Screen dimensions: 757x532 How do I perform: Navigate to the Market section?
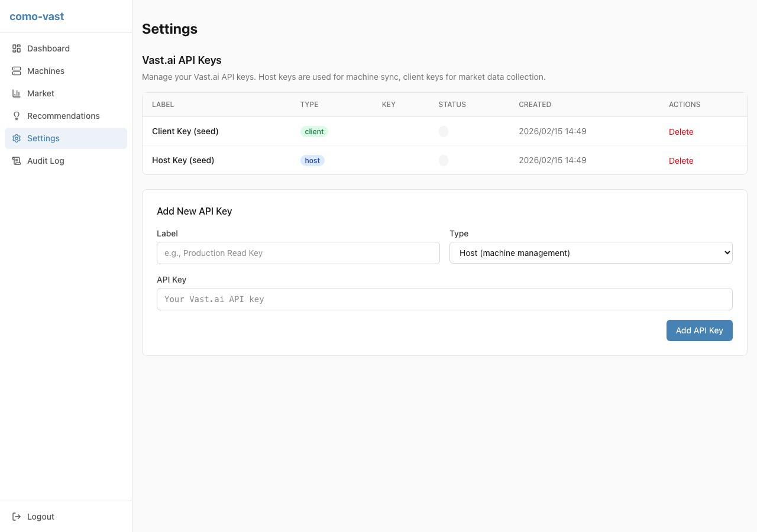pos(66,93)
